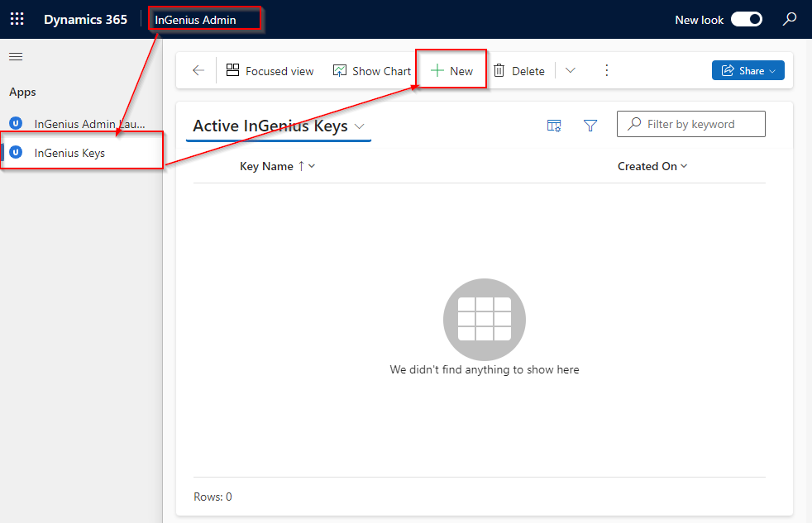Image resolution: width=812 pixels, height=523 pixels.
Task: Select InGenius Admin Launcher in the sidebar
Action: pos(89,124)
